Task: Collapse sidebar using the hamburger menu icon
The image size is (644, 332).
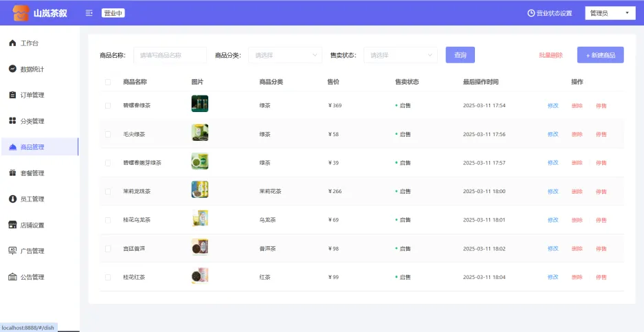Action: click(89, 13)
